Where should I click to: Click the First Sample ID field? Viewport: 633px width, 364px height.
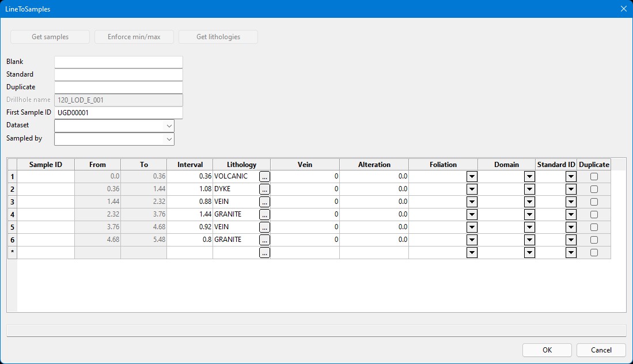click(x=118, y=113)
